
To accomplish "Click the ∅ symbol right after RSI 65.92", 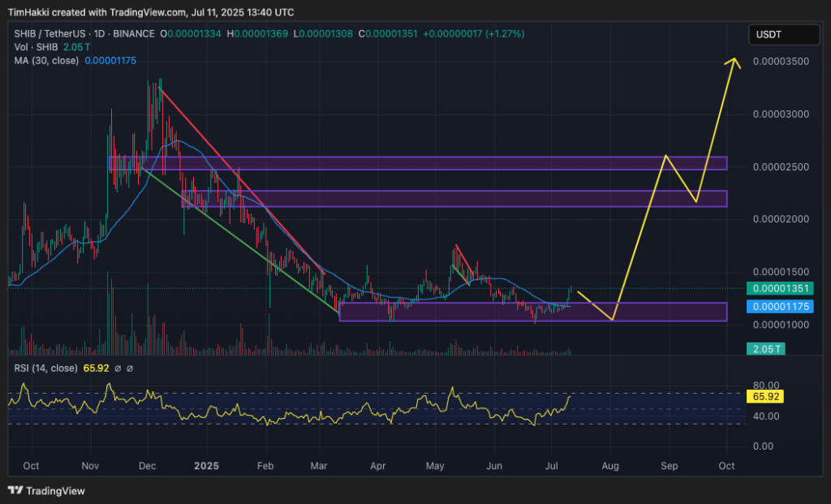I will (118, 368).
